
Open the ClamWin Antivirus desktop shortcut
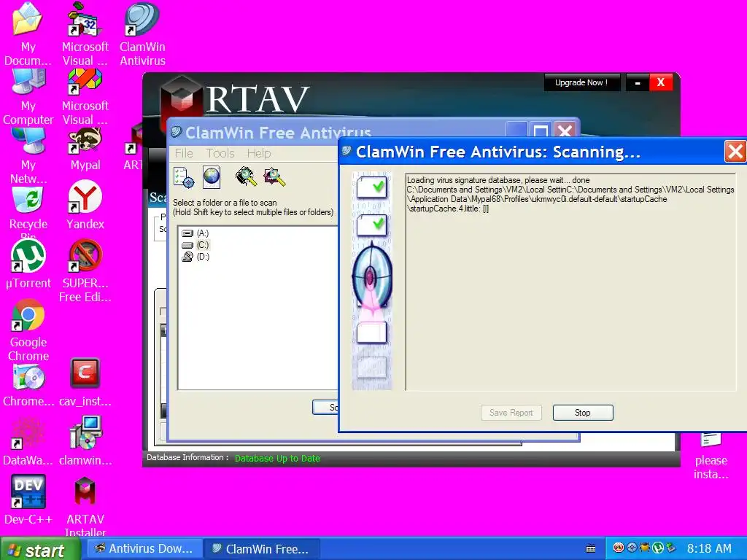pyautogui.click(x=142, y=19)
